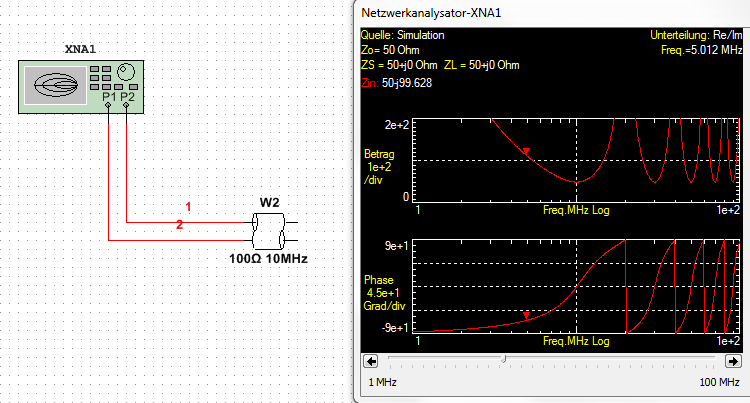Click the ZL = 50+j0 Ohm text
This screenshot has width=750, height=403.
pos(481,65)
